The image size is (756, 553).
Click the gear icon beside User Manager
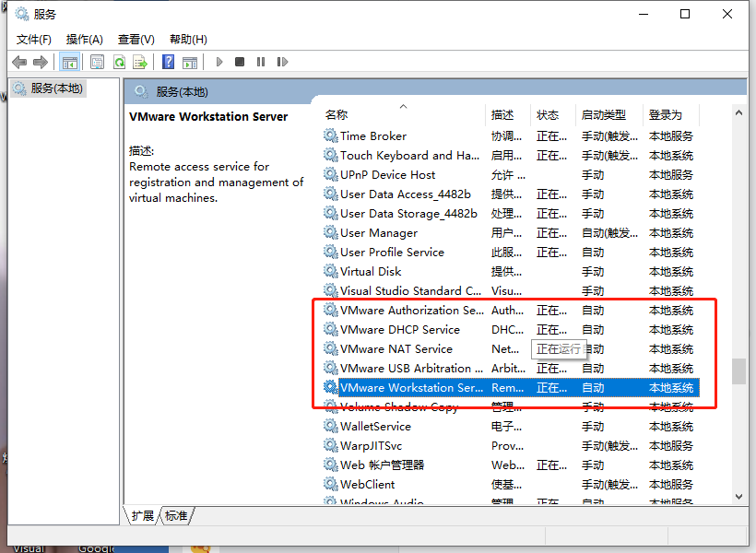coord(330,233)
